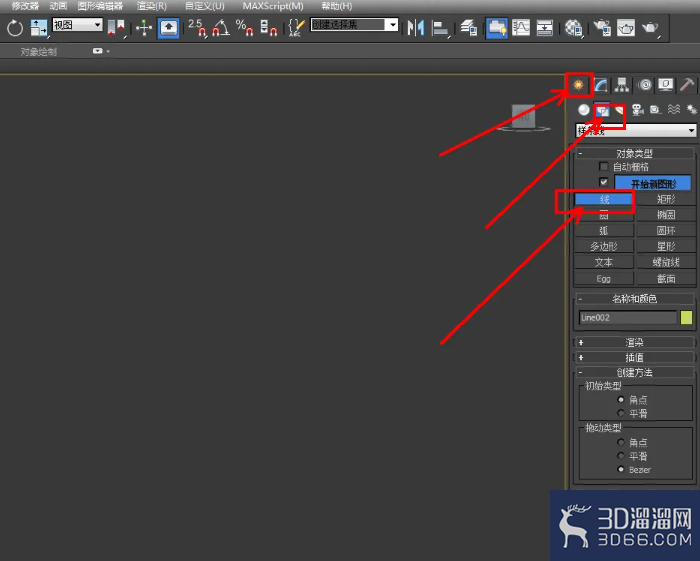Enable the 自动栅格 checkbox
700x561 pixels.
(x=604, y=166)
